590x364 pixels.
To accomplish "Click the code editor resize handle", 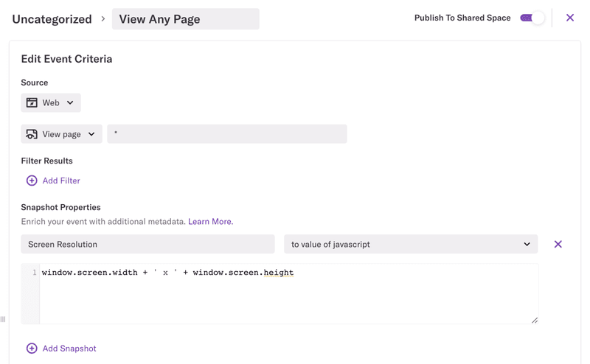I will [534, 320].
